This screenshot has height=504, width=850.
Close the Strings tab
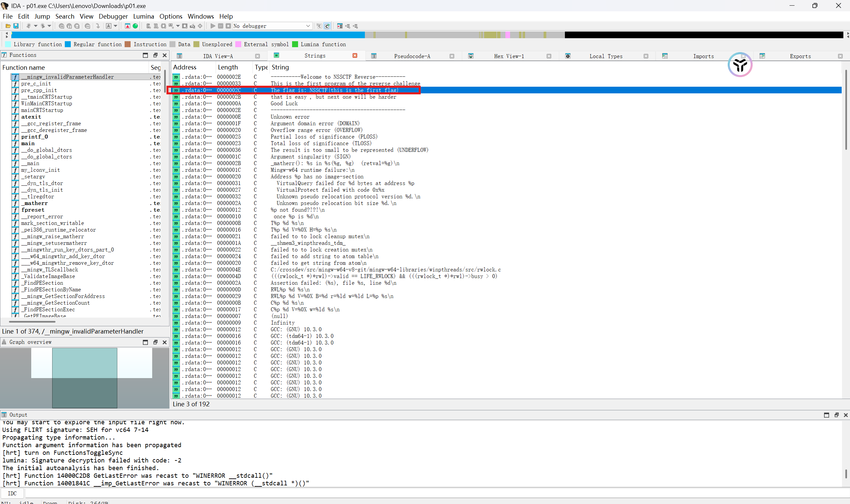pos(355,56)
